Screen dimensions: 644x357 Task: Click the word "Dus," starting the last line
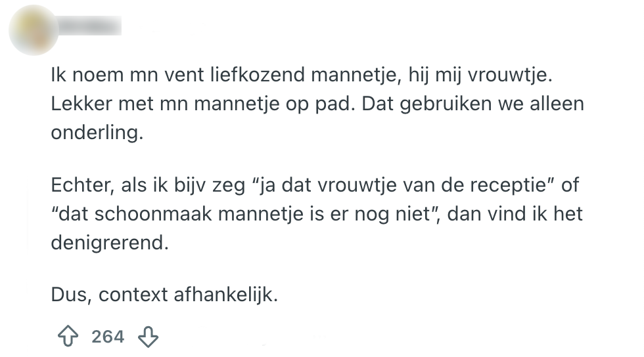(72, 295)
